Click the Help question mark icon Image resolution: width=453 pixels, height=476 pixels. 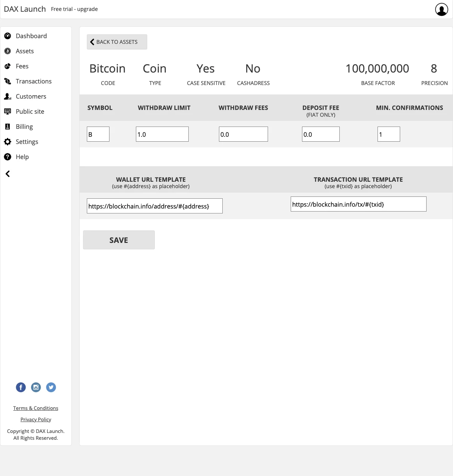pos(8,157)
